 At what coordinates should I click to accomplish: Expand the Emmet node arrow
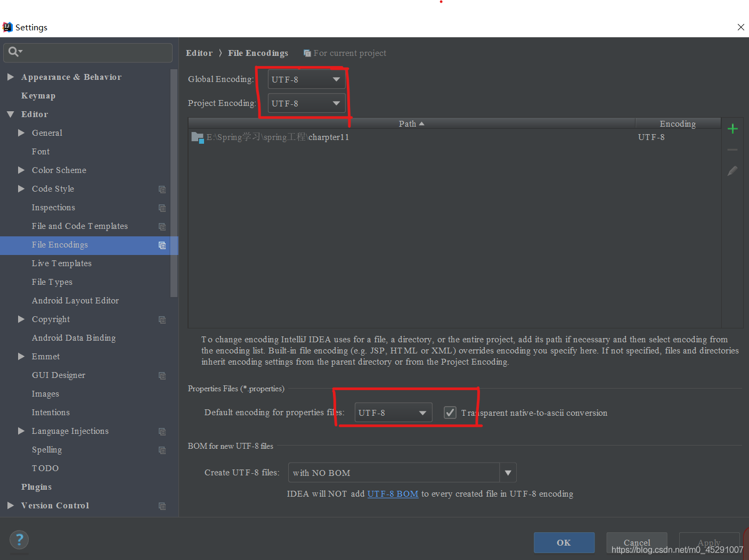click(21, 356)
